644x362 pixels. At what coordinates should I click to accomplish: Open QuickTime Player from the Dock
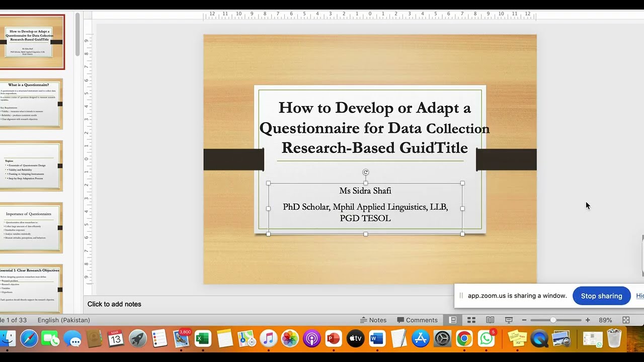click(x=539, y=338)
